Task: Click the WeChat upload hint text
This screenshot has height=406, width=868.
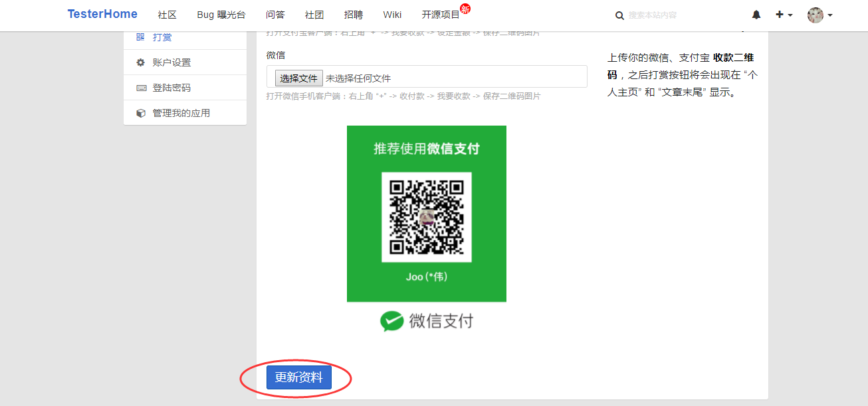Action: [x=403, y=96]
